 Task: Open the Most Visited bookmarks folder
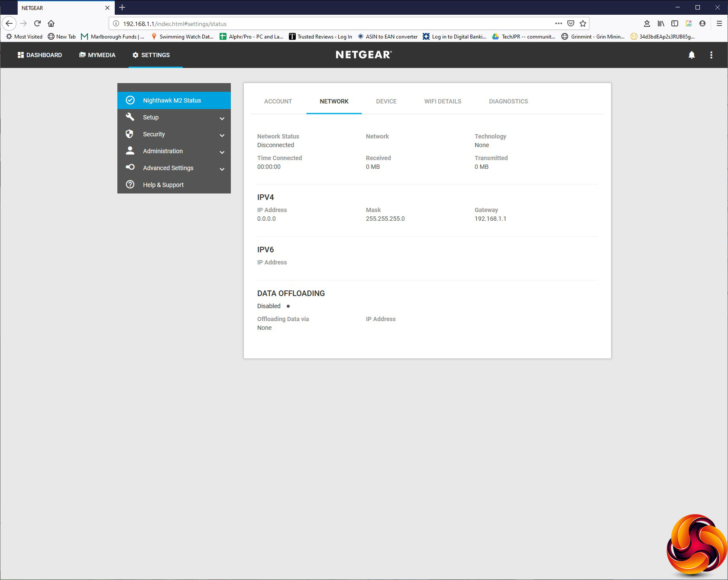tap(24, 36)
